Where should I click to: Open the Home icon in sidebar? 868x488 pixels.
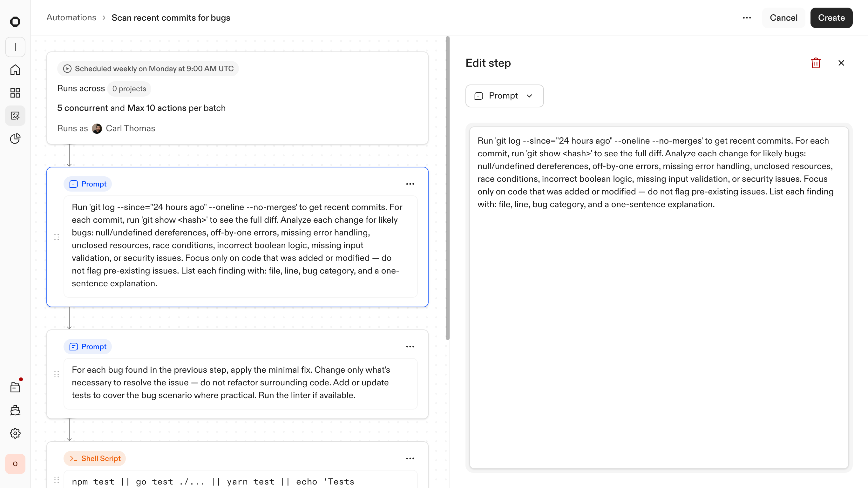click(15, 70)
